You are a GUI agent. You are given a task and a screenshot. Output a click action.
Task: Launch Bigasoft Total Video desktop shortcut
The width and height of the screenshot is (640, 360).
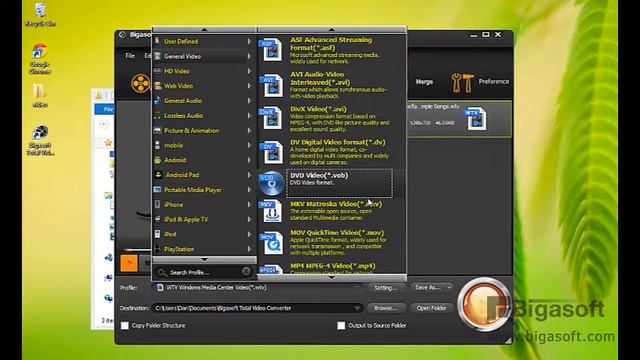tap(40, 140)
